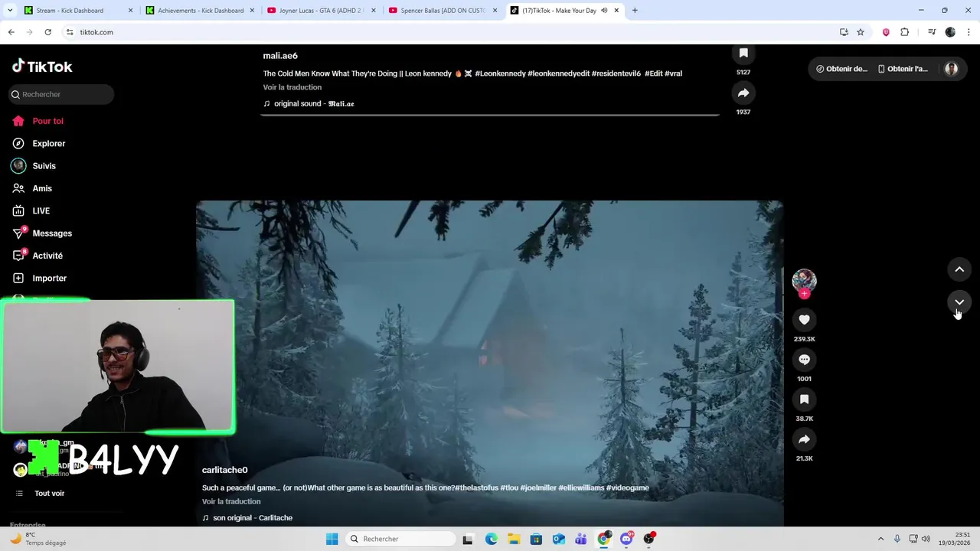Open the #Leonkennedy hashtag
Screen dimensions: 980x551
[500, 73]
